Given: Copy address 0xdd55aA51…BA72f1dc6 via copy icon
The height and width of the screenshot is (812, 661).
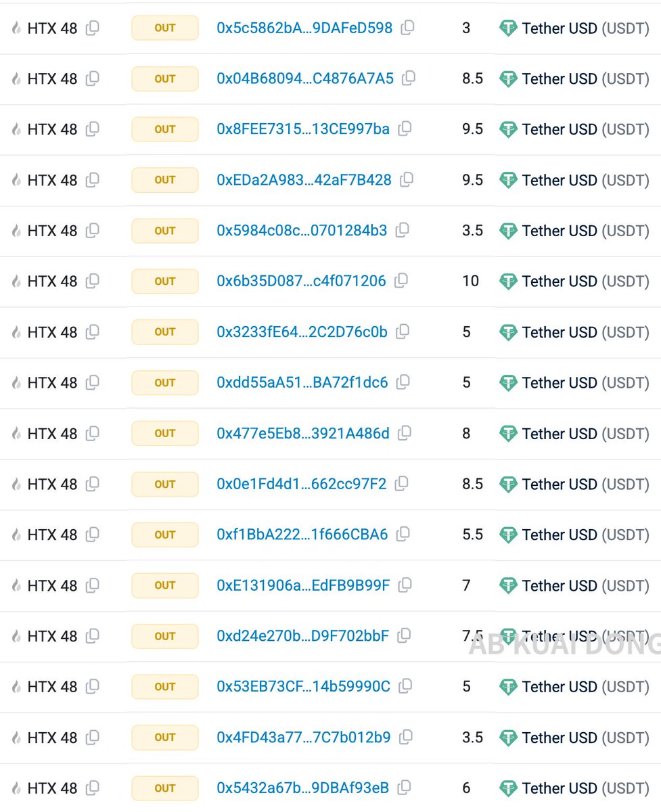Looking at the screenshot, I should (x=403, y=382).
